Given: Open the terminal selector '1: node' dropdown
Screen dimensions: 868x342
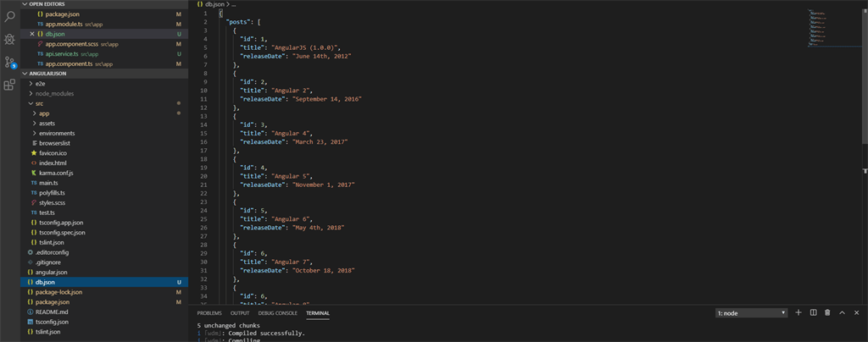Looking at the screenshot, I should 751,313.
